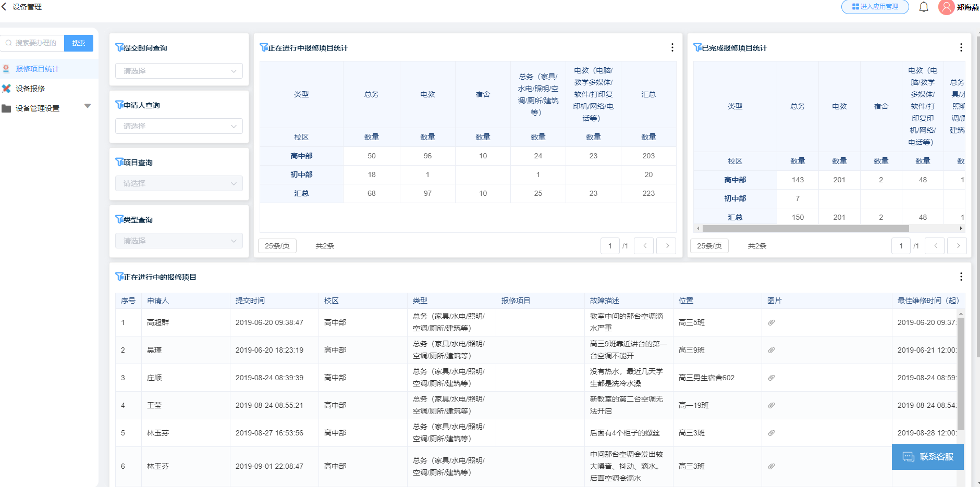Open the attachment paperclip in 高超群's row
Screen dimensions: 980x487
pos(771,322)
